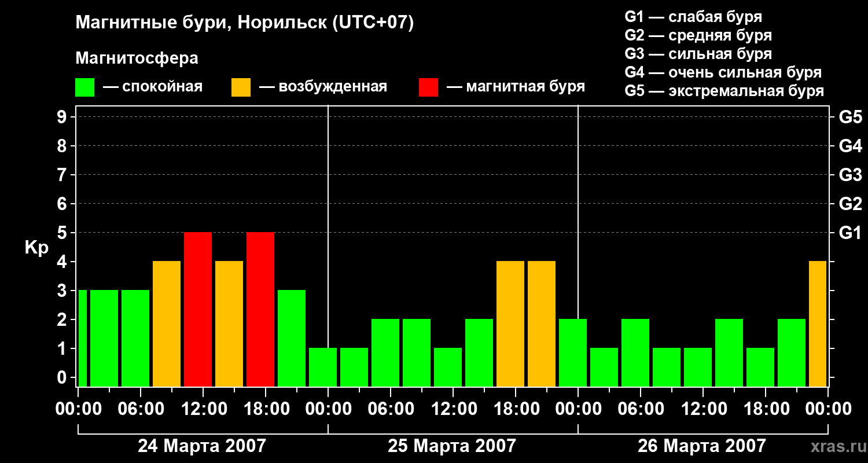Click the G3 label on the right axis
868x463 pixels.
[850, 175]
